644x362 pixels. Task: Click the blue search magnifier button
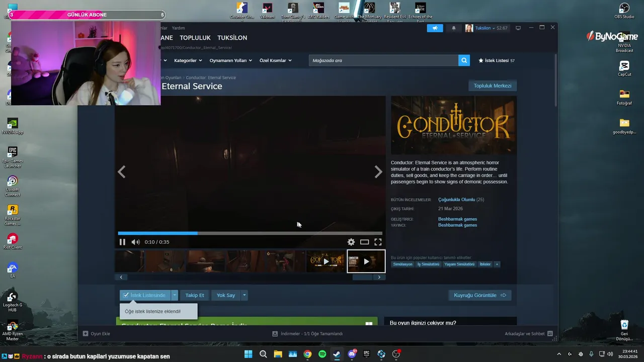pos(464,60)
